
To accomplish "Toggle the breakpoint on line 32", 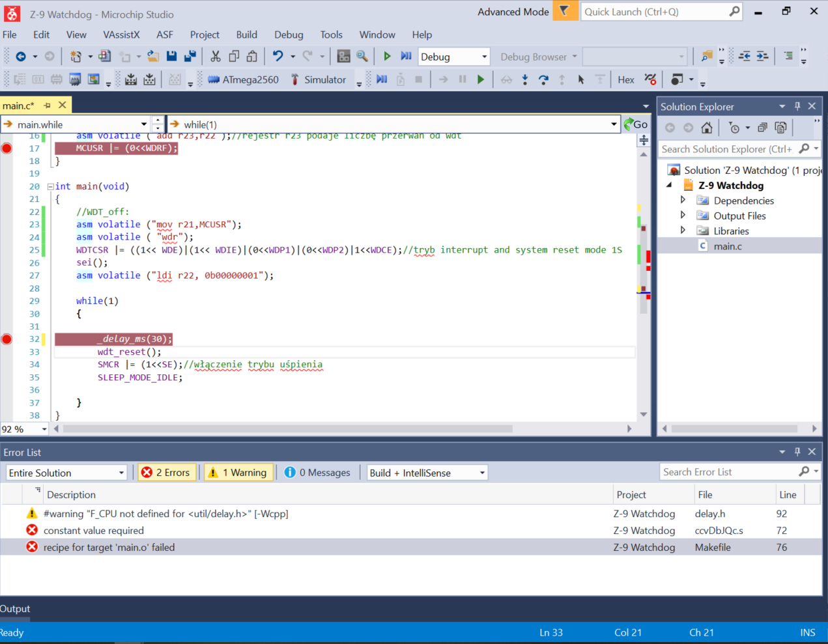I will [x=7, y=339].
